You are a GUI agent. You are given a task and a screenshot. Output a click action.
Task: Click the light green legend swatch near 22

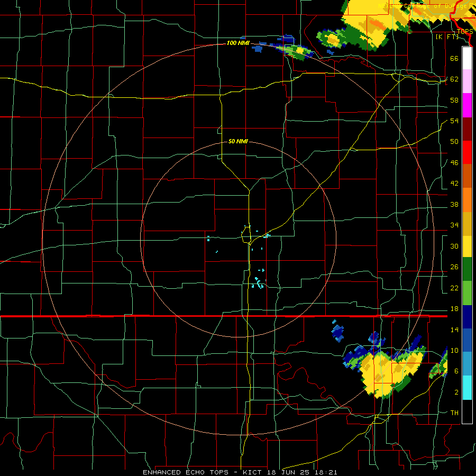pos(467,293)
